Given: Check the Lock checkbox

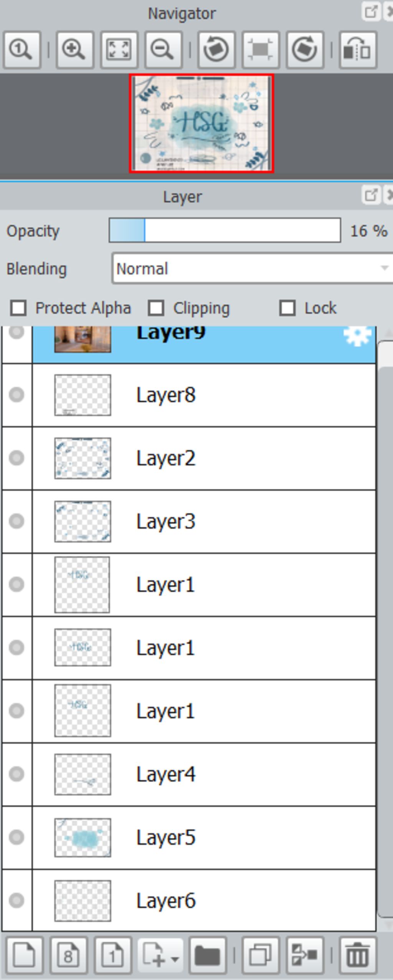Looking at the screenshot, I should [x=287, y=308].
